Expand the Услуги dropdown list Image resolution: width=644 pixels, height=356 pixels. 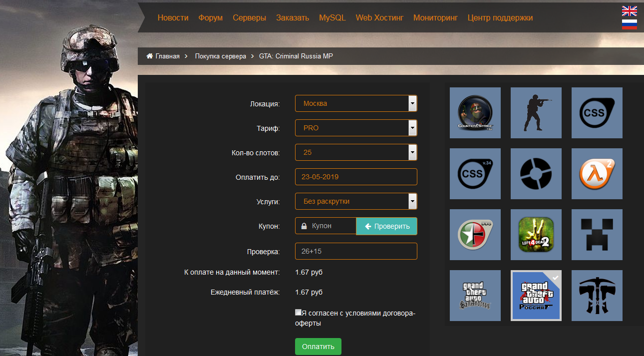[356, 201]
